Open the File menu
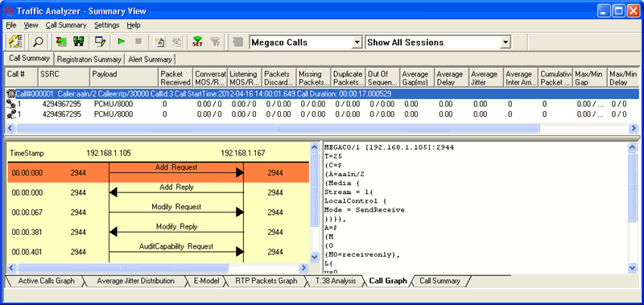644x305 pixels. point(11,25)
